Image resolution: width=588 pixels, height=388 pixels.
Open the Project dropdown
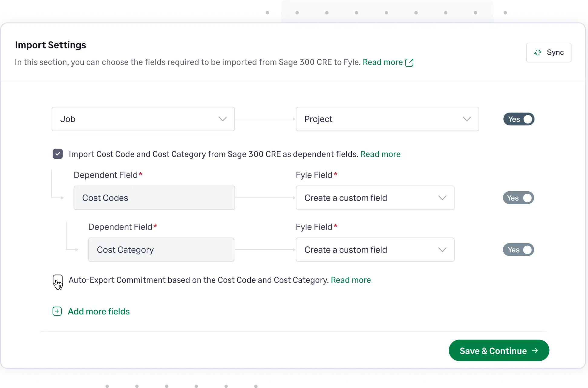(387, 119)
